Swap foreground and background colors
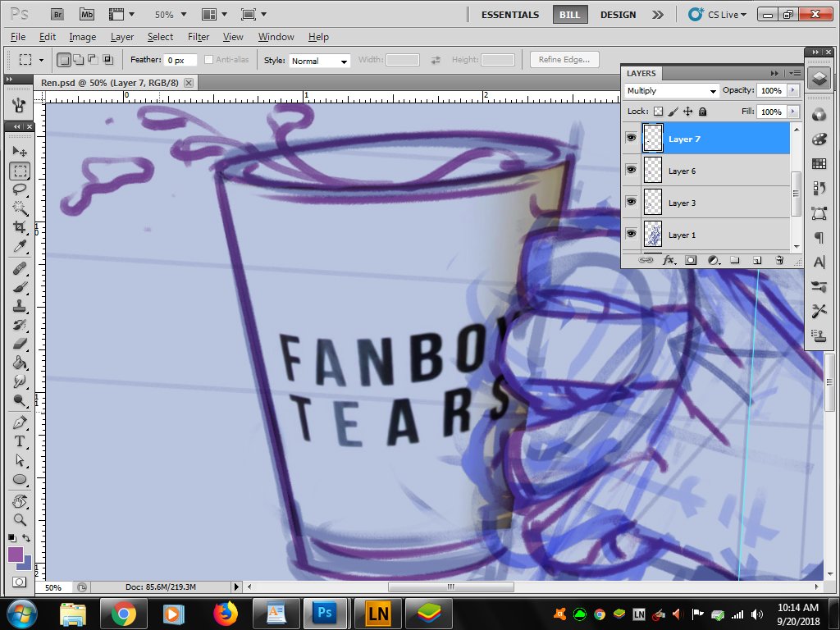840x630 pixels. pos(26,538)
